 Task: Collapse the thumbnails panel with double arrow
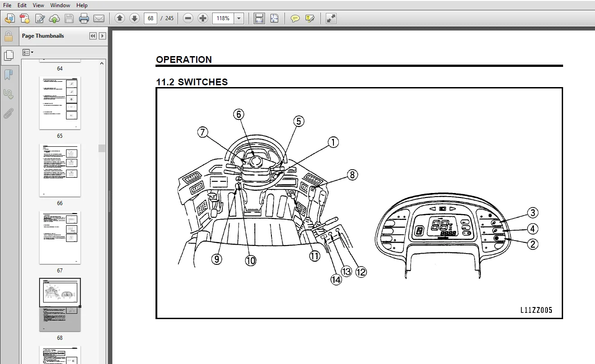click(93, 36)
